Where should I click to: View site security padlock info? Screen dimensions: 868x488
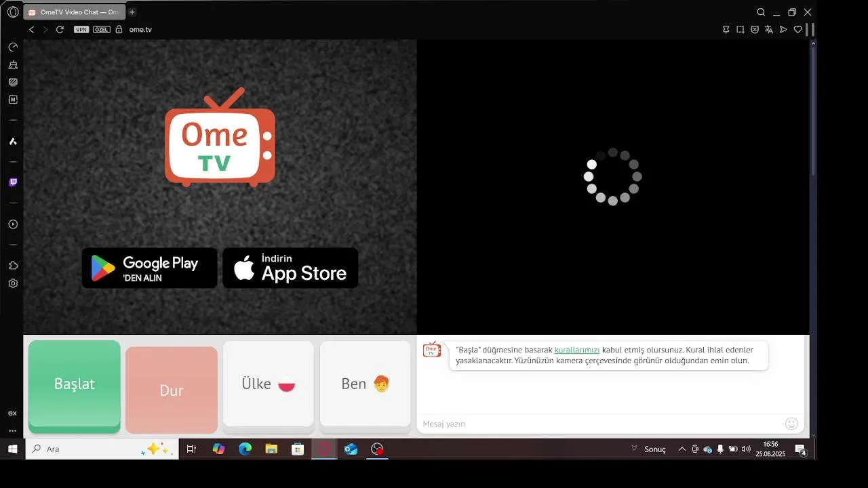[x=119, y=30]
